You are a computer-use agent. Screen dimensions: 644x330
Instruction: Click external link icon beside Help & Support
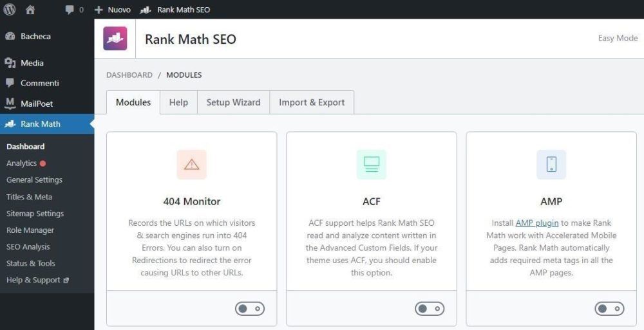point(66,280)
